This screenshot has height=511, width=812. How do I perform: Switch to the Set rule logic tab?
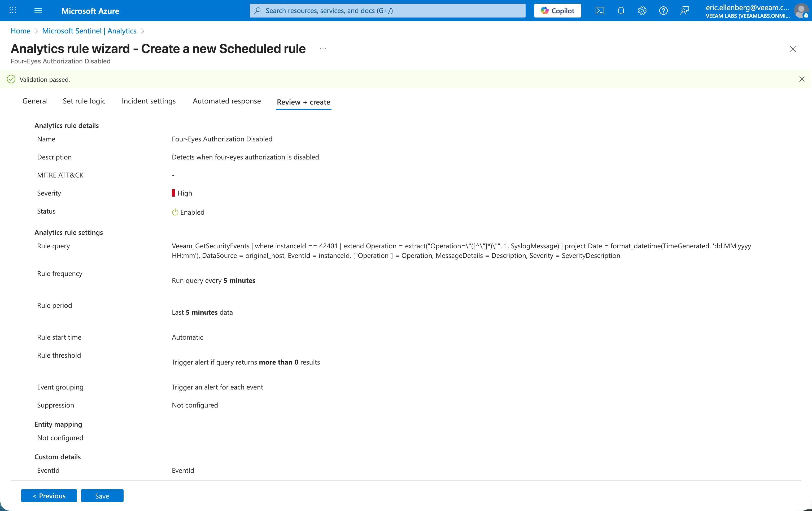coord(84,101)
